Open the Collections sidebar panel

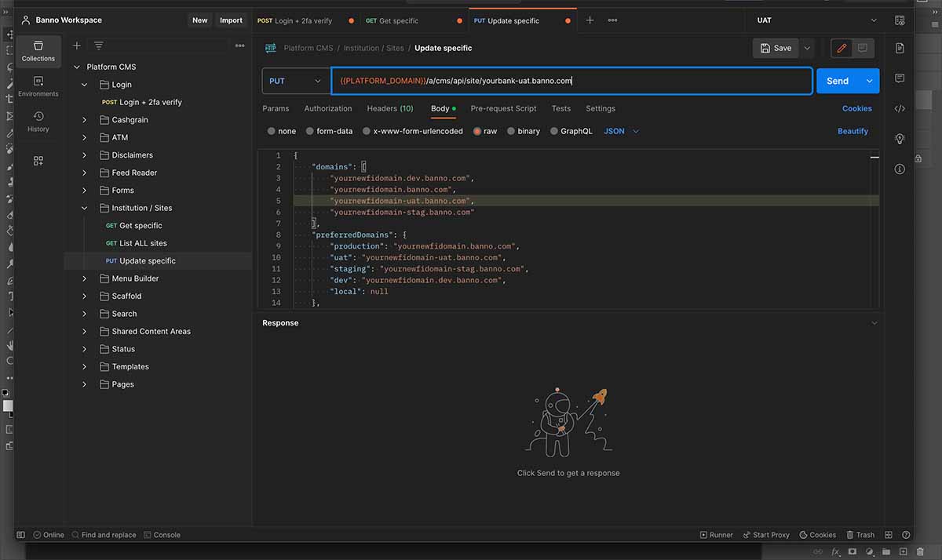[38, 51]
